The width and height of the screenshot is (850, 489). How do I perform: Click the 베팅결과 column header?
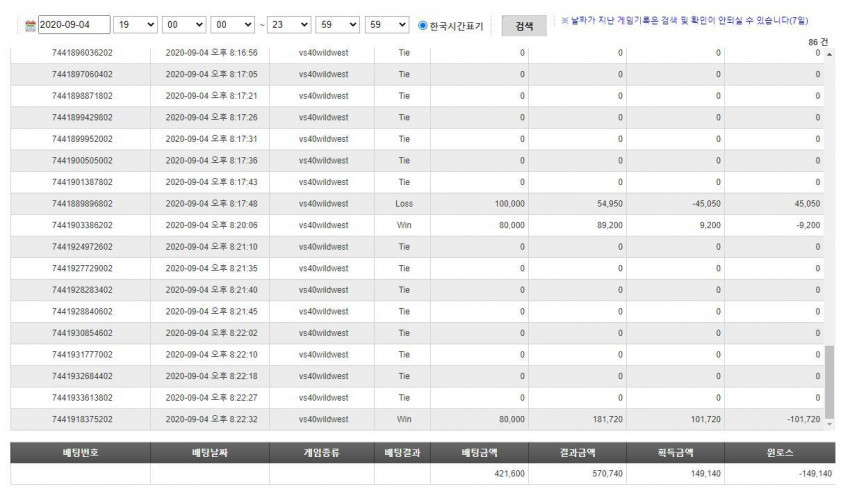[x=402, y=453]
